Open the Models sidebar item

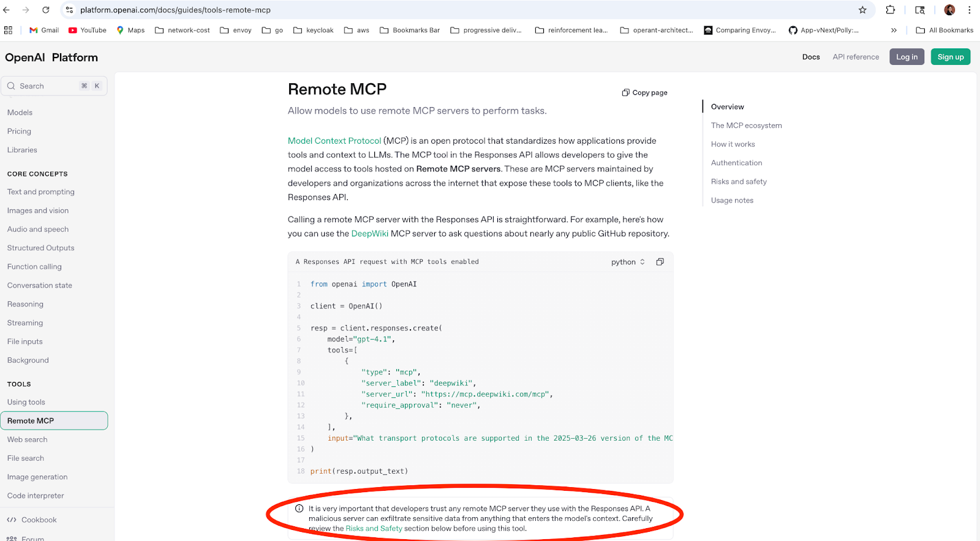20,113
